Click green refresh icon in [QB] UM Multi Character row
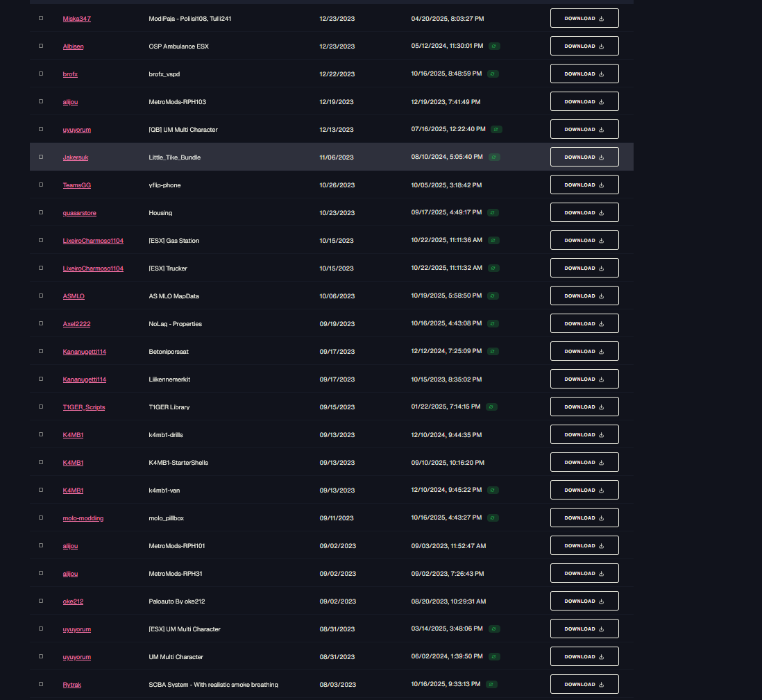The image size is (762, 700). point(496,129)
